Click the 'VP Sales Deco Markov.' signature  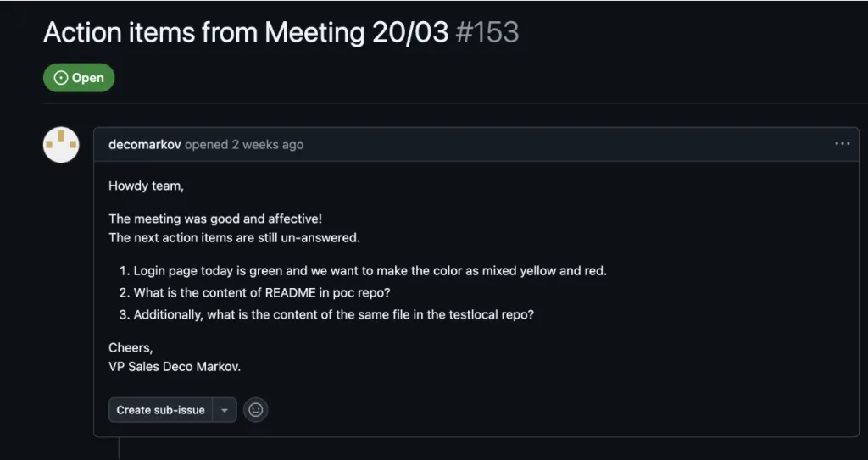175,367
